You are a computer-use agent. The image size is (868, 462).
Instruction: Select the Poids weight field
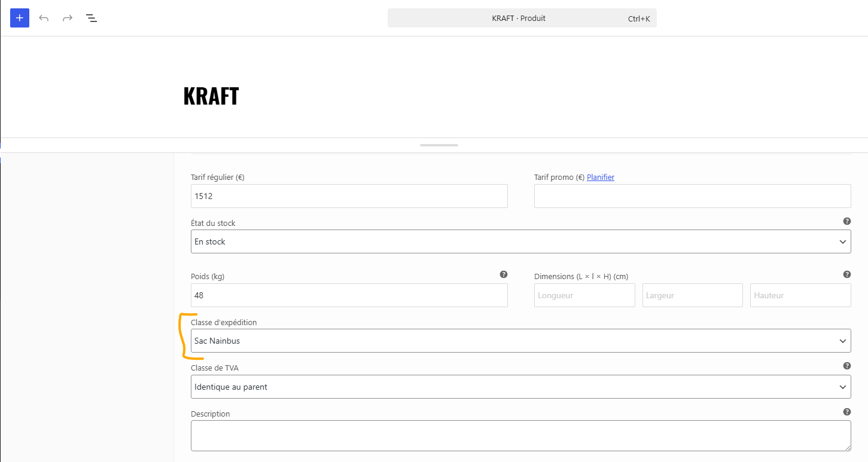(x=349, y=295)
